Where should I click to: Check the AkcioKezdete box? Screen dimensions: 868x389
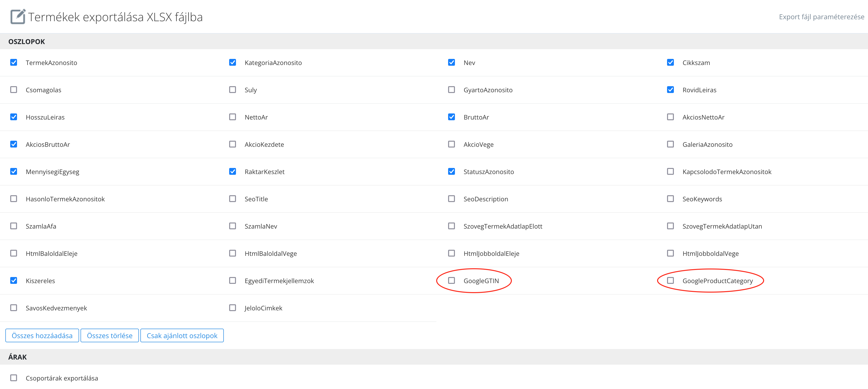(x=233, y=144)
